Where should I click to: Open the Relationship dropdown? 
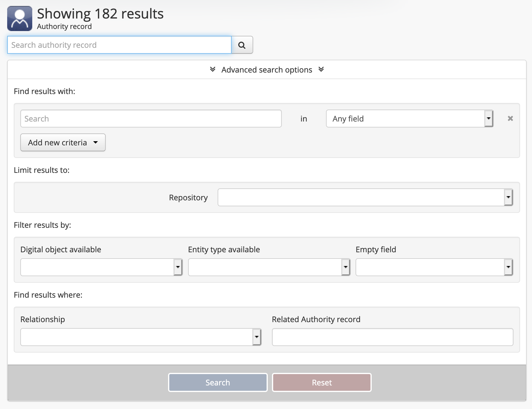(x=141, y=337)
